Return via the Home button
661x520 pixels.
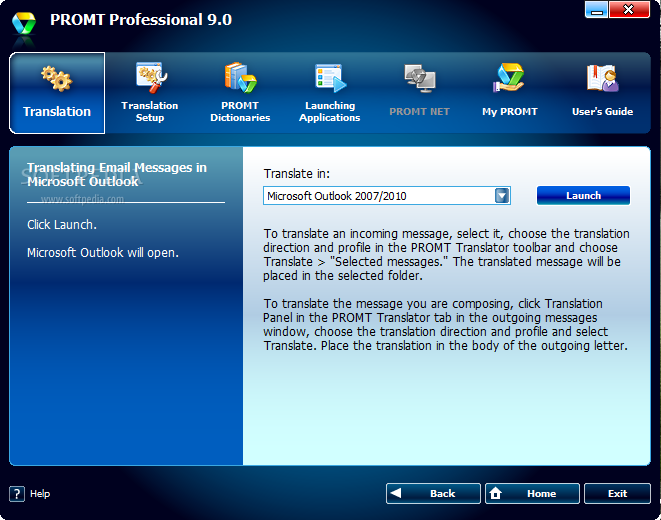click(532, 493)
